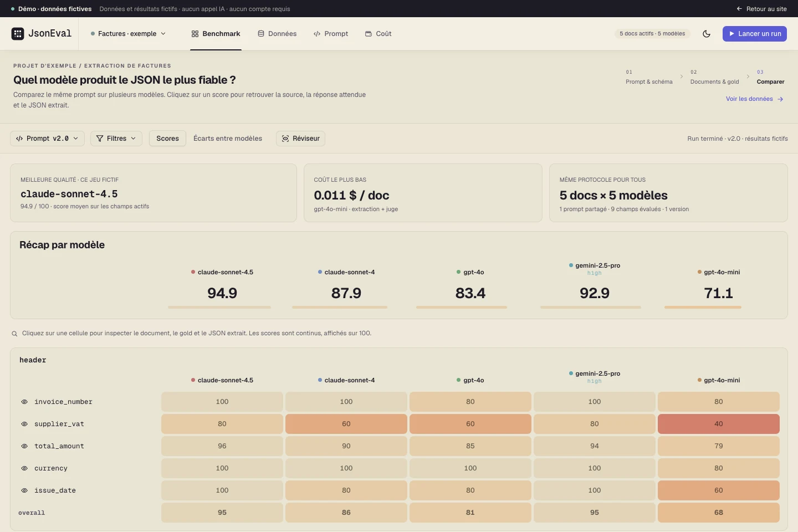Click the 5 docs × 5 modèles card title
This screenshot has height=532, width=798.
pyautogui.click(x=613, y=195)
